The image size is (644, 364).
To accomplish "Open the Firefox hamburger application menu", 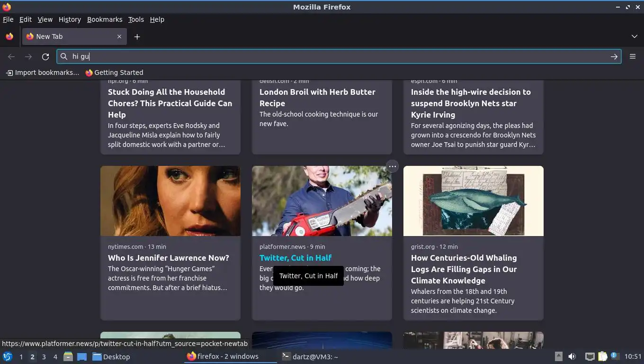I will click(633, 56).
